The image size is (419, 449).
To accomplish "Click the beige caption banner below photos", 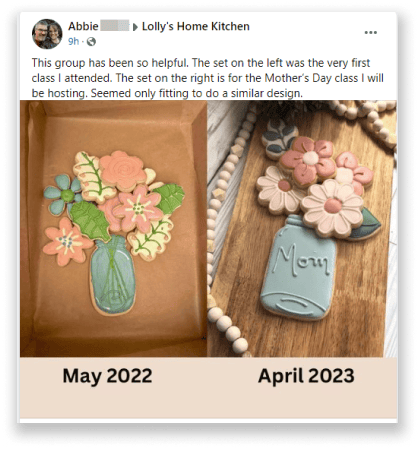I will [x=209, y=388].
